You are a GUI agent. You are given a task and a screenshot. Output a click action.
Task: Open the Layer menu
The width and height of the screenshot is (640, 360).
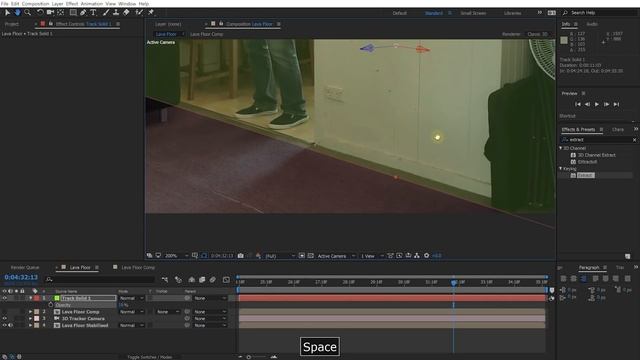pyautogui.click(x=58, y=4)
